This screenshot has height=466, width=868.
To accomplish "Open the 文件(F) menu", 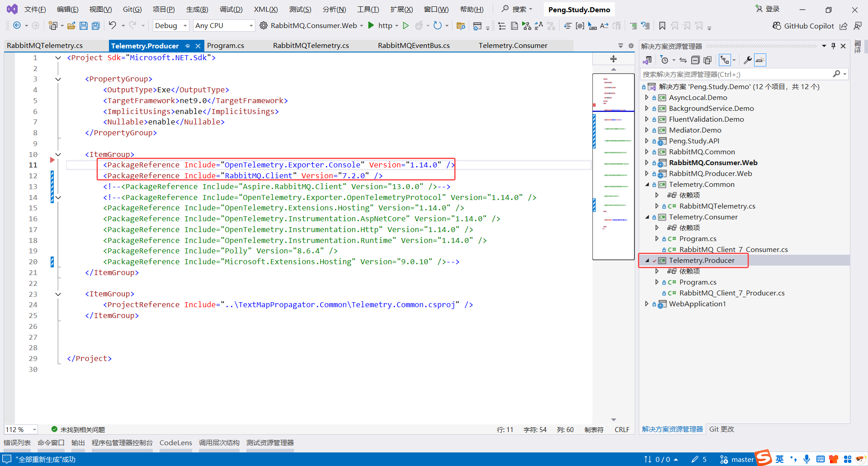I will coord(35,10).
